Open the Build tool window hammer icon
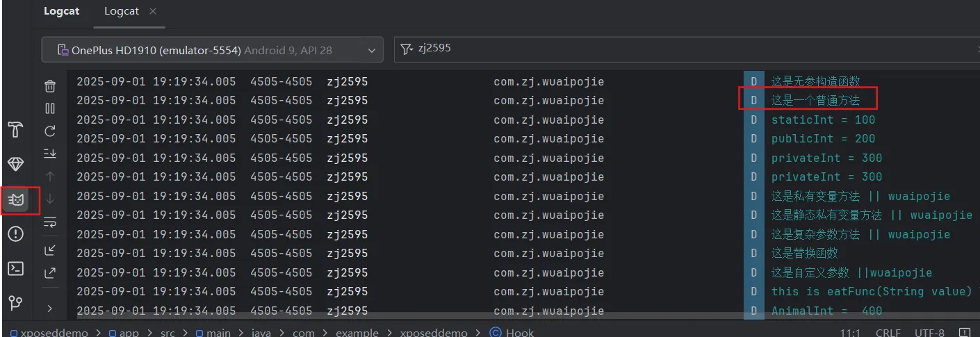The image size is (980, 337). pos(15,130)
